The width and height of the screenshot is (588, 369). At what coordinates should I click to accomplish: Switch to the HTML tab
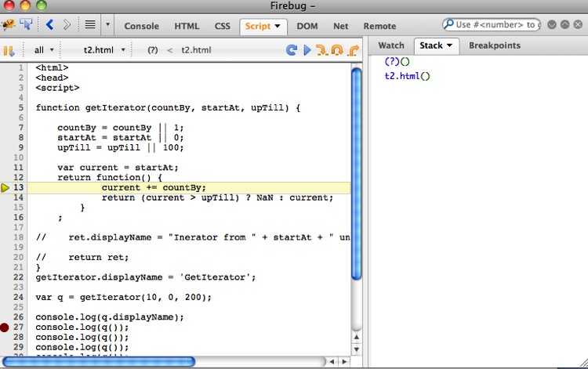pos(187,26)
